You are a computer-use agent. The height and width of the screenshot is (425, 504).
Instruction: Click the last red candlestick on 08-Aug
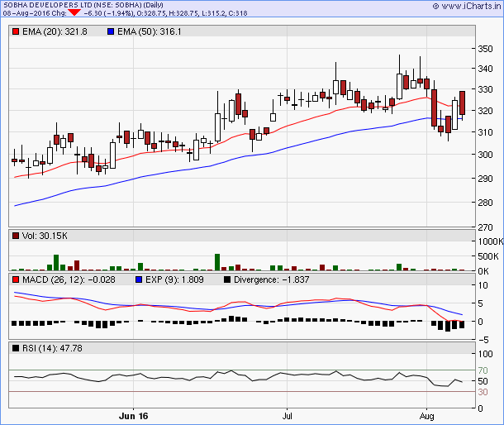[462, 103]
